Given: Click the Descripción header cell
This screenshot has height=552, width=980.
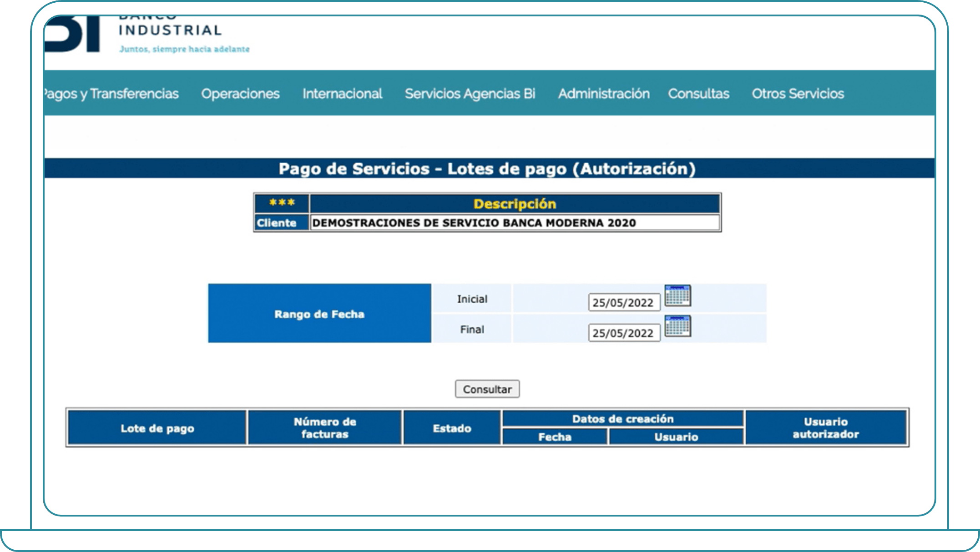Looking at the screenshot, I should [515, 204].
